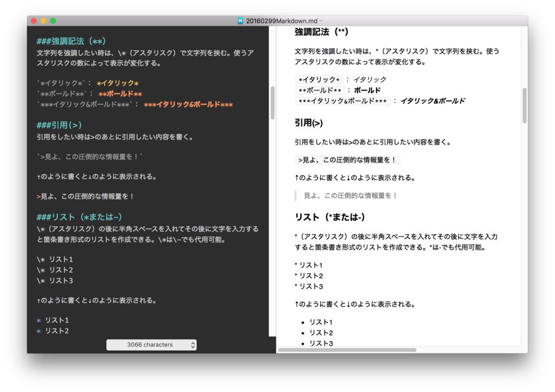Click blue-bulleted リスト2 in editor

[53, 331]
